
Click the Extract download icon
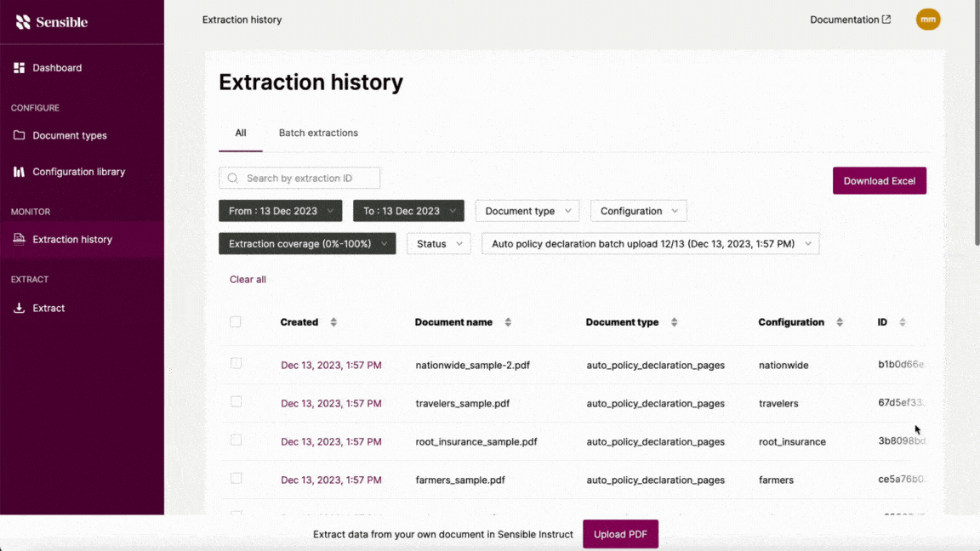coord(19,307)
